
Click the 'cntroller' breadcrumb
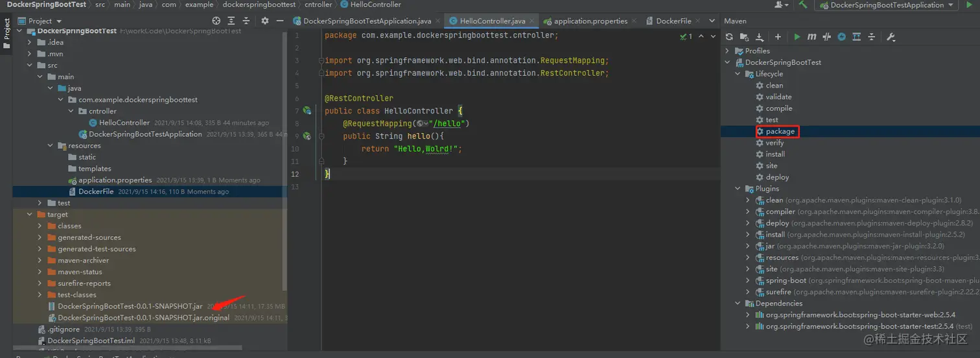click(x=318, y=5)
